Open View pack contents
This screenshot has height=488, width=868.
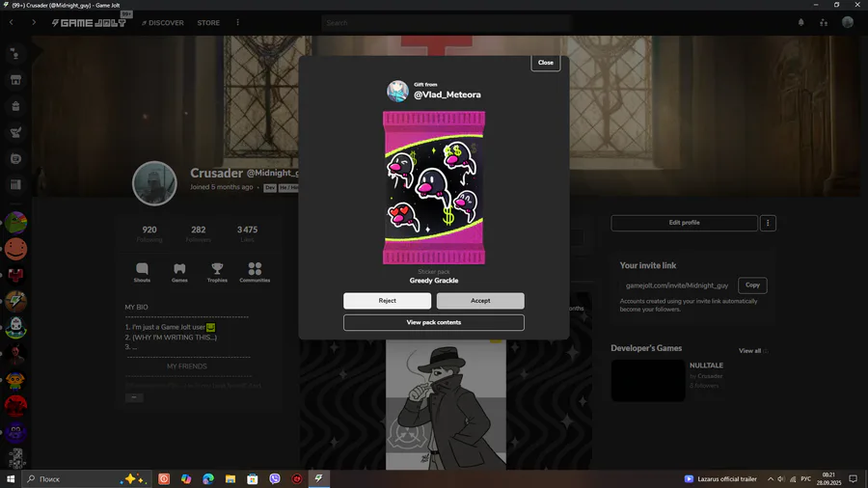point(433,322)
